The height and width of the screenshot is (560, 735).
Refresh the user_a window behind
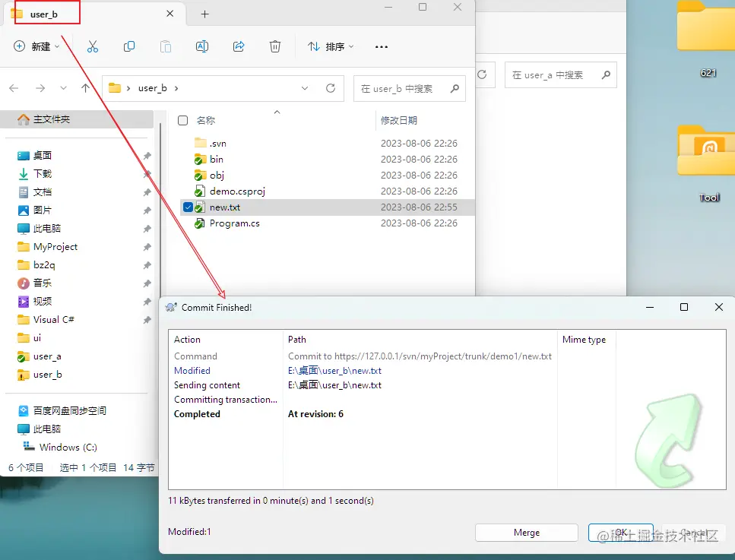pos(482,74)
